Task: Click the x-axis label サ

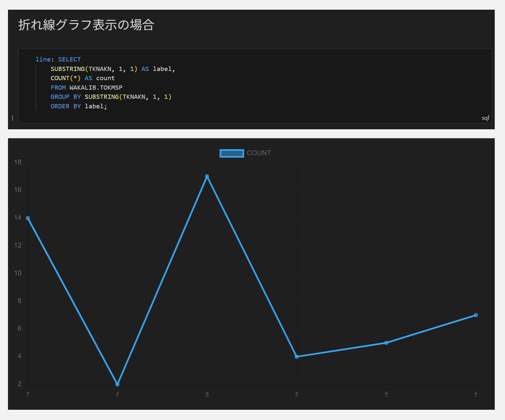Action: tap(386, 394)
